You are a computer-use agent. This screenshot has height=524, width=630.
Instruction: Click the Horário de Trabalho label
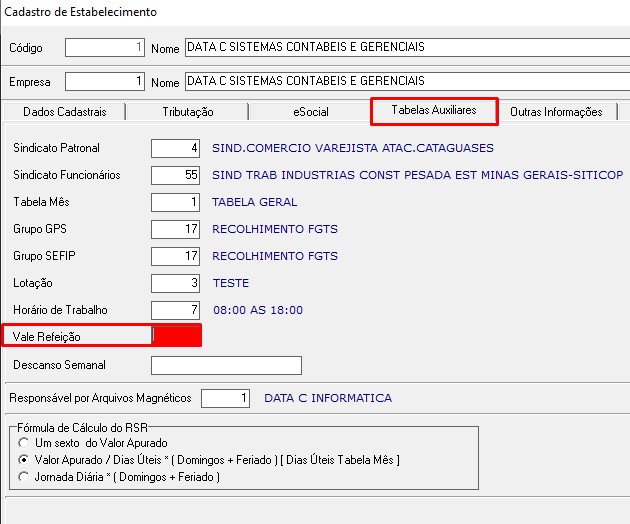pyautogui.click(x=60, y=310)
